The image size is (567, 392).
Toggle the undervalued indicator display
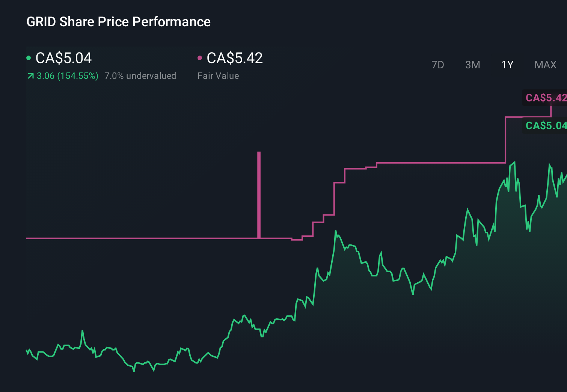point(140,76)
